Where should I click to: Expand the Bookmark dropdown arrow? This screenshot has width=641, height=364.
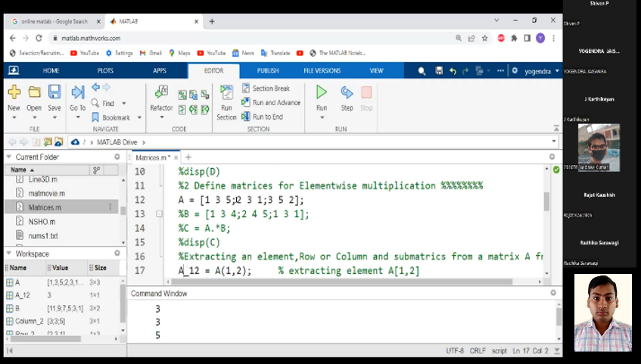coord(138,118)
